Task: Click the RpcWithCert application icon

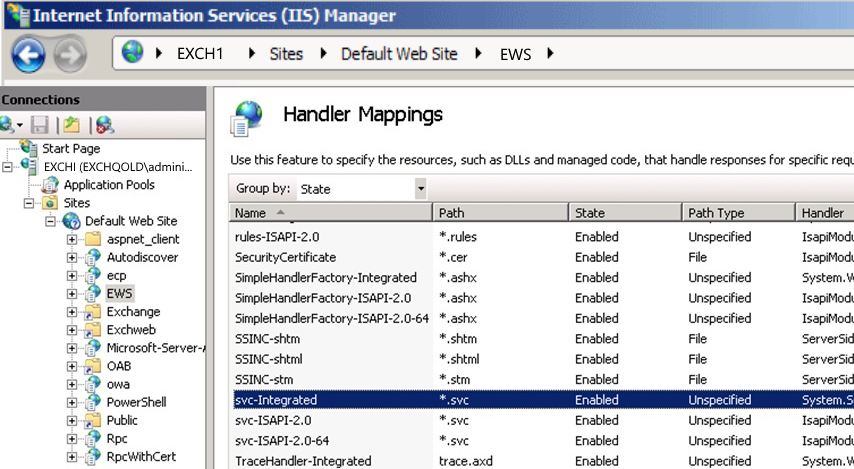Action: click(x=93, y=456)
